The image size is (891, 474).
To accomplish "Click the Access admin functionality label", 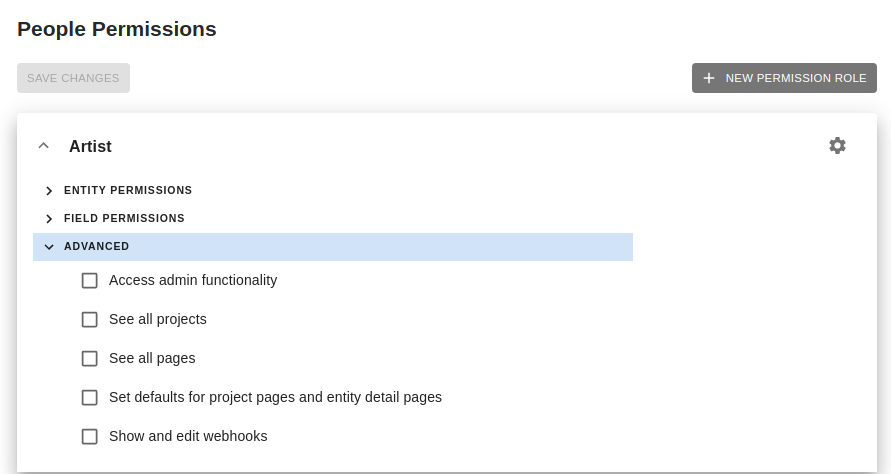I will pyautogui.click(x=193, y=280).
